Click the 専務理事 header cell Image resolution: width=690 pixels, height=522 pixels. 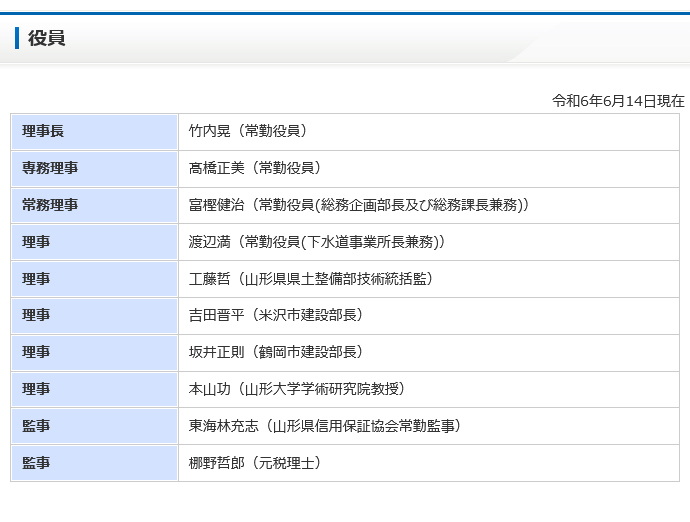(95, 169)
